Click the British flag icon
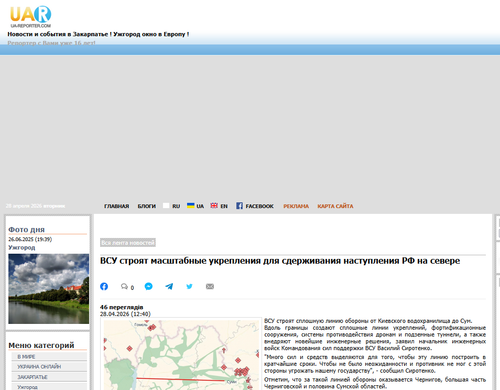This screenshot has height=390, width=500. [x=214, y=205]
